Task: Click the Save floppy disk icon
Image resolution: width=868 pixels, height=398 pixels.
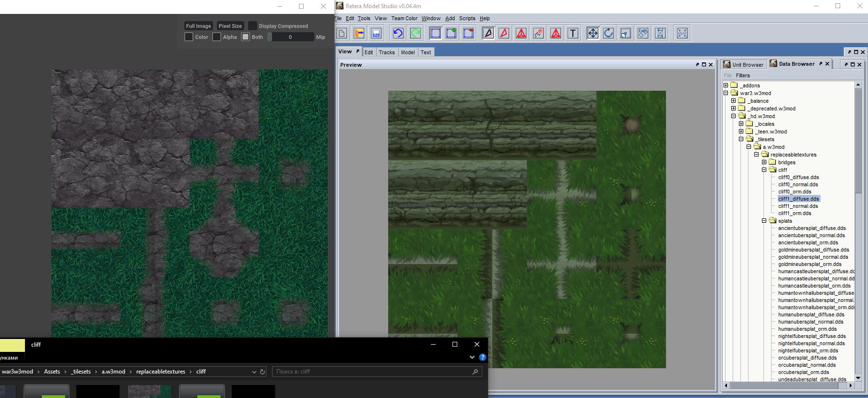Action: 376,33
